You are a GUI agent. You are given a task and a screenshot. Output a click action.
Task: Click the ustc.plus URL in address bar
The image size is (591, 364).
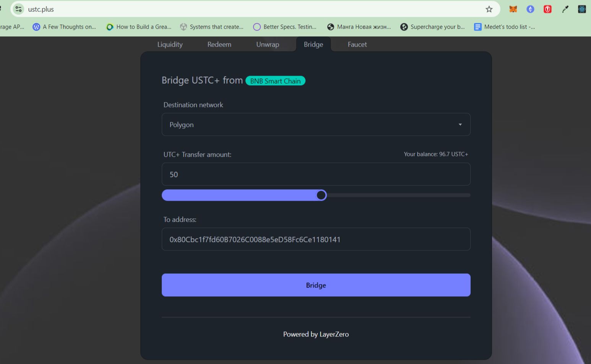(41, 9)
